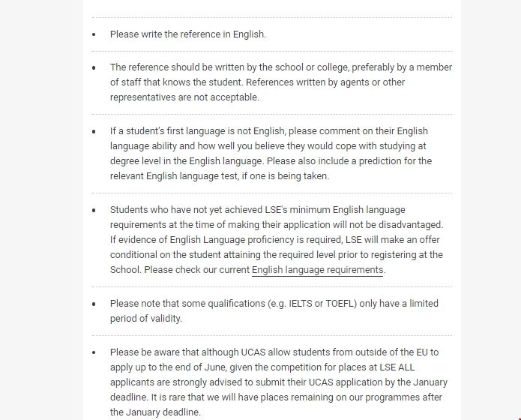521x420 pixels.
Task: Click the bullet beside "Please be aware that although UCAS"
Action: pyautogui.click(x=94, y=352)
